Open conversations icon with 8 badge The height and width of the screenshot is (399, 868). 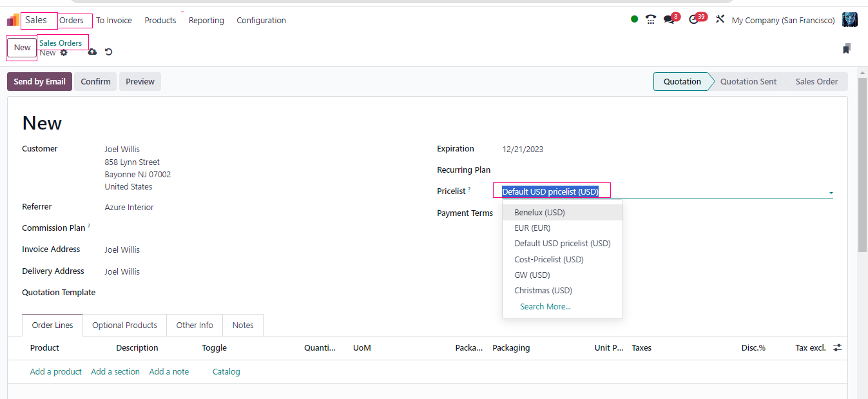click(x=670, y=20)
